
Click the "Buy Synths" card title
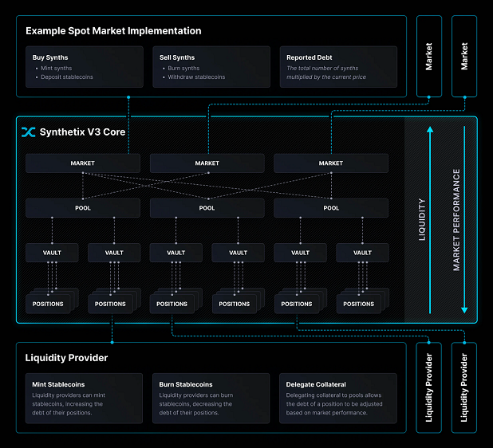pyautogui.click(x=50, y=57)
